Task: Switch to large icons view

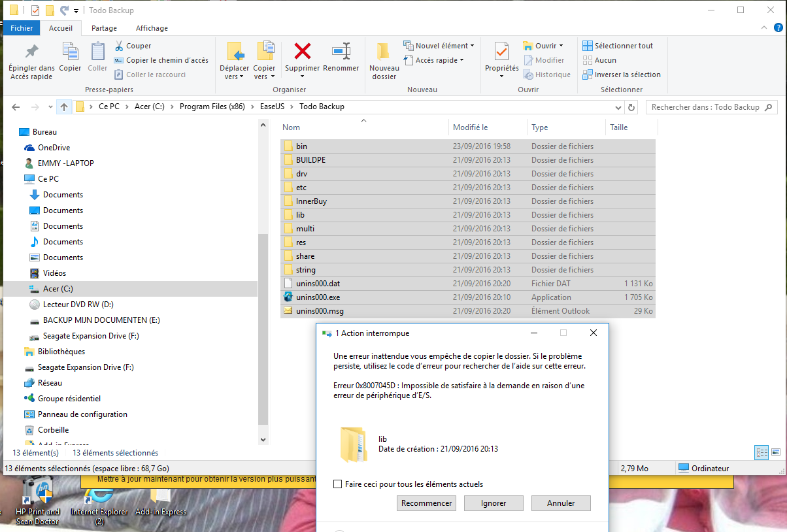Action: [776, 452]
